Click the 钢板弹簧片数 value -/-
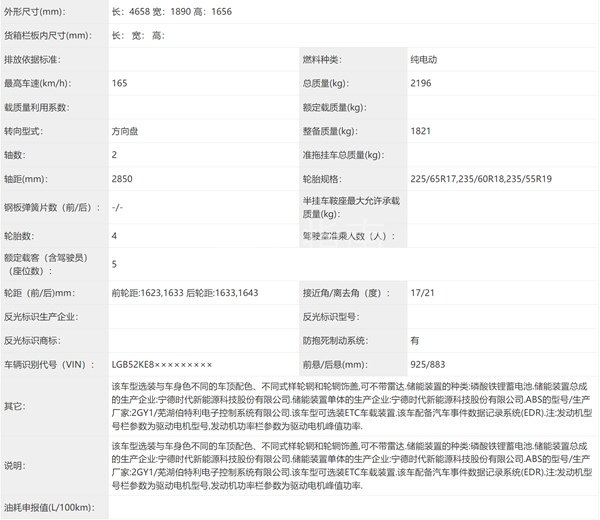The height and width of the screenshot is (520, 600). coord(118,208)
